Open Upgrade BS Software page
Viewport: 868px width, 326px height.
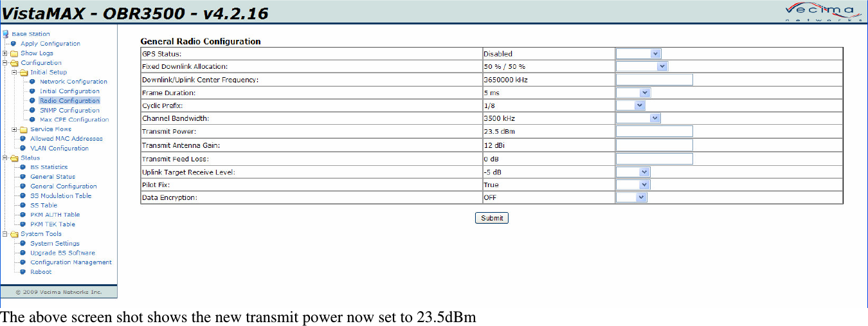[62, 253]
